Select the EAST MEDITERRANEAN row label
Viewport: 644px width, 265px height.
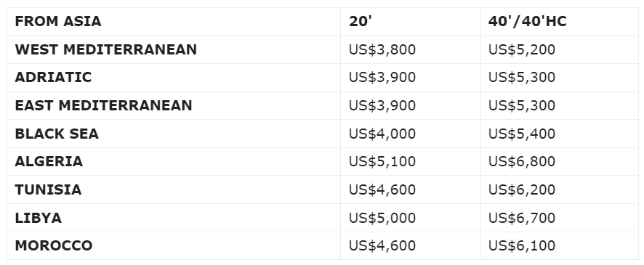pos(103,105)
